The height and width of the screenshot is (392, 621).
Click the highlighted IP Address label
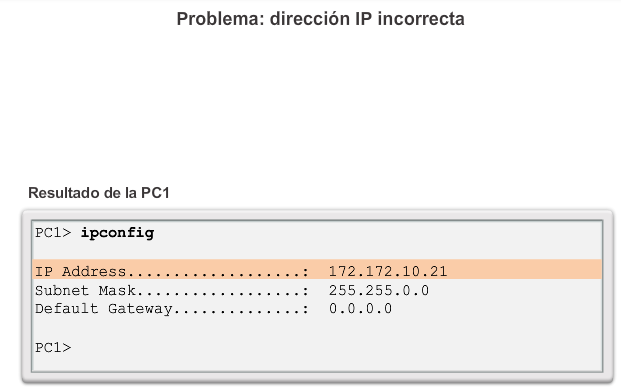(80, 271)
